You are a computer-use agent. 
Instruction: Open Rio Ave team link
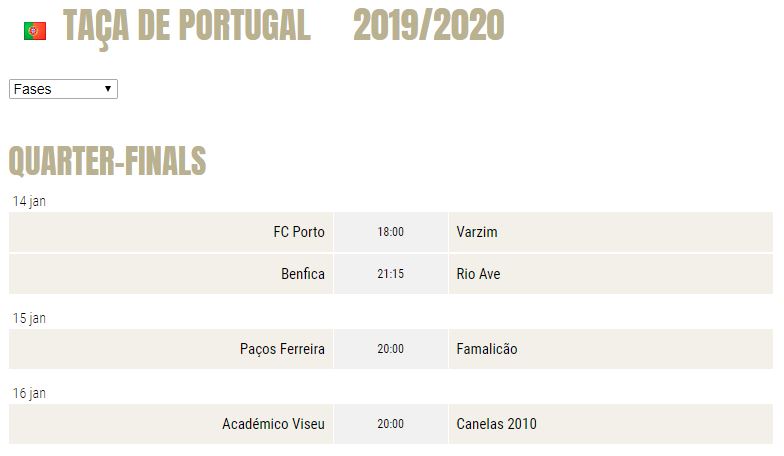(478, 274)
